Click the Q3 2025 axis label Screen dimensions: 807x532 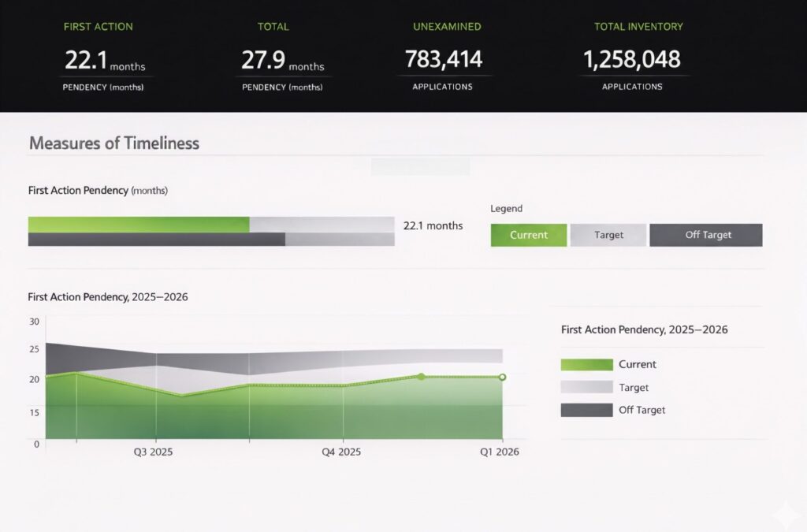[x=155, y=452]
